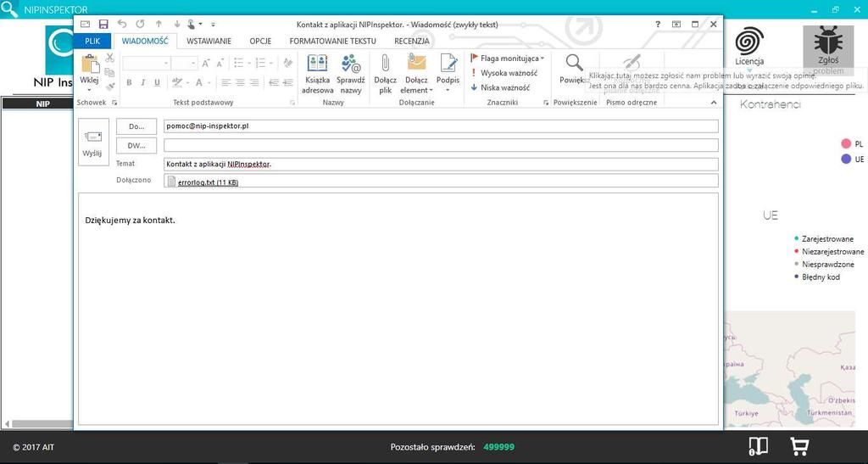Clear all formatting icon
This screenshot has width=868, height=464.
(x=288, y=63)
